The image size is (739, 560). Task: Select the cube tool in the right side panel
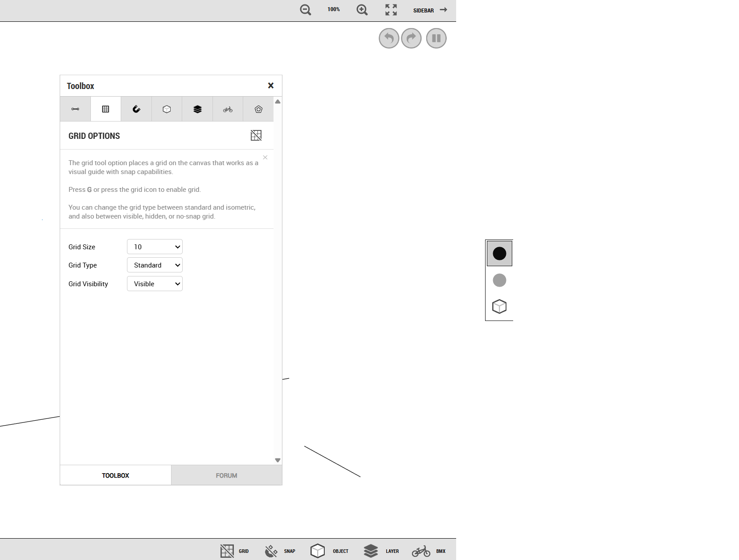499,306
